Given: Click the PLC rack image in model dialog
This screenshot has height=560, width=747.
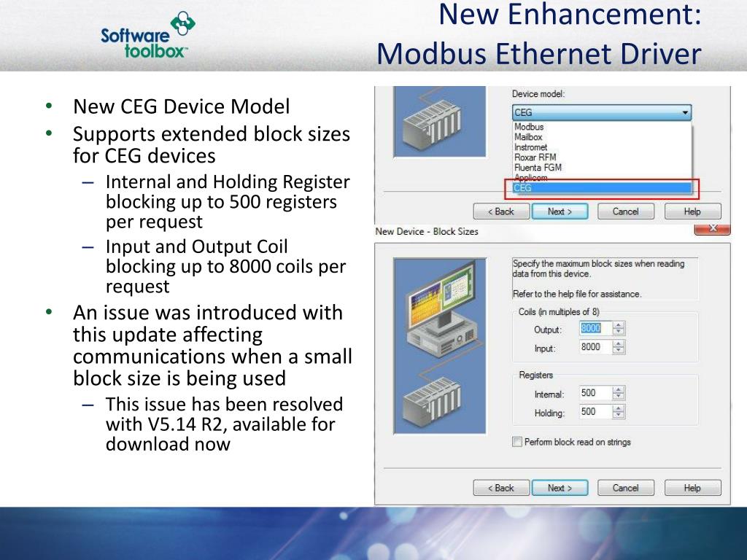Looking at the screenshot, I should tap(440, 122).
